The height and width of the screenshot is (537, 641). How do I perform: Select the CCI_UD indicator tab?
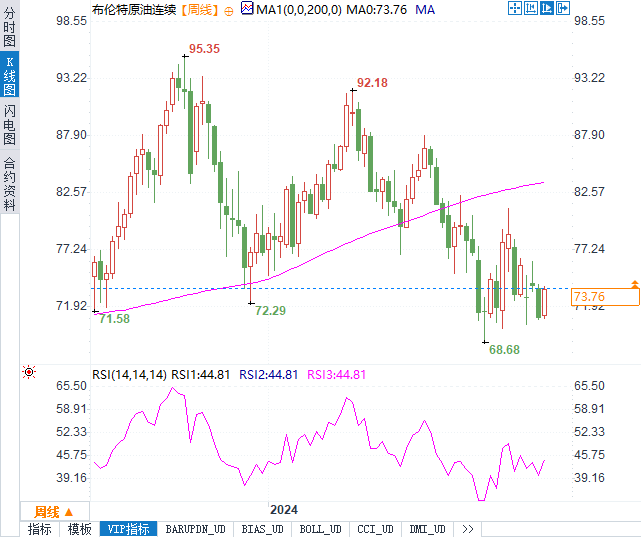click(x=375, y=529)
